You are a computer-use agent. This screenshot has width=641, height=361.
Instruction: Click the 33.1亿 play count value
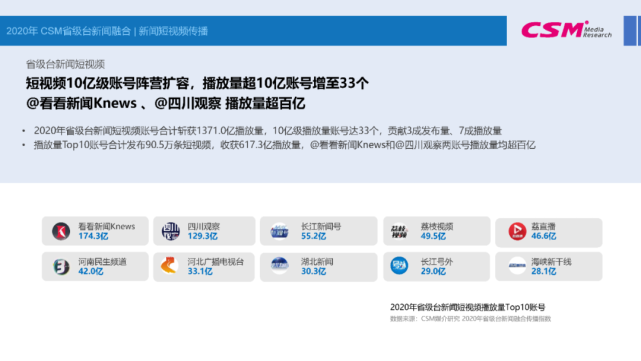tap(200, 271)
